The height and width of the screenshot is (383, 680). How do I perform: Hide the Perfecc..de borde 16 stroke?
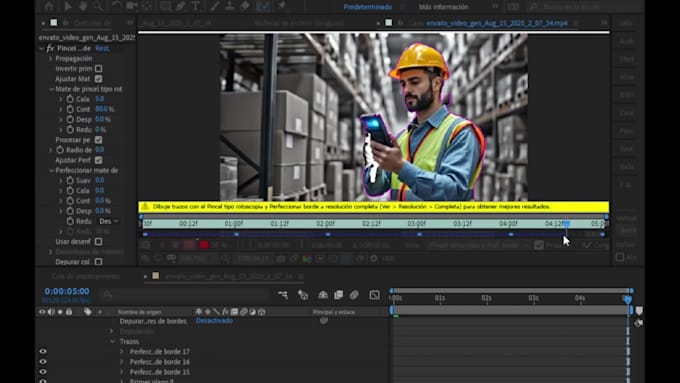click(x=42, y=361)
